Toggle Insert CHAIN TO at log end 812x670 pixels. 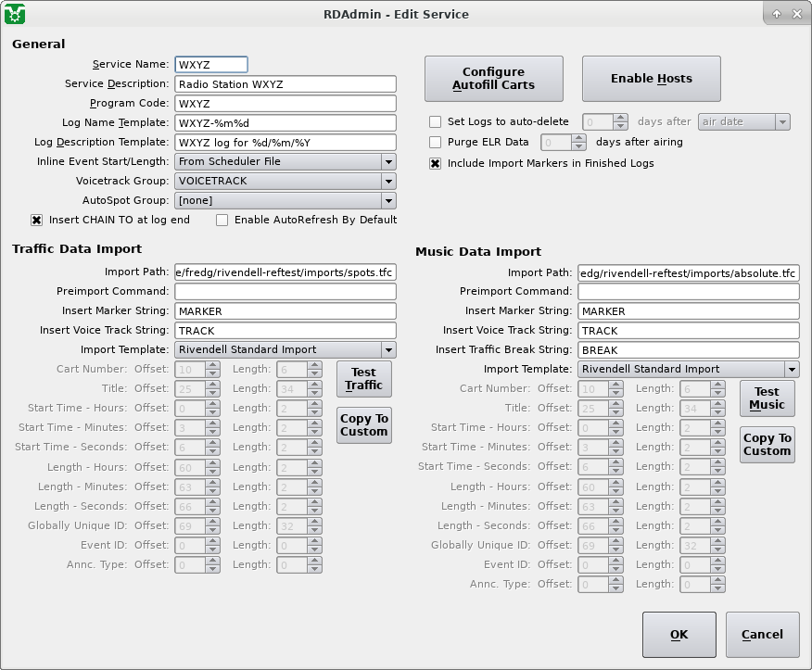[37, 221]
